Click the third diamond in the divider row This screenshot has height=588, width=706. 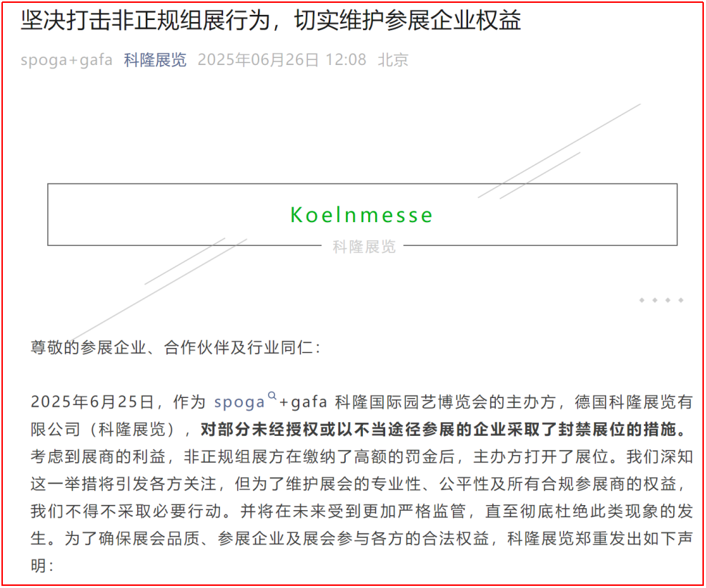pyautogui.click(x=667, y=301)
